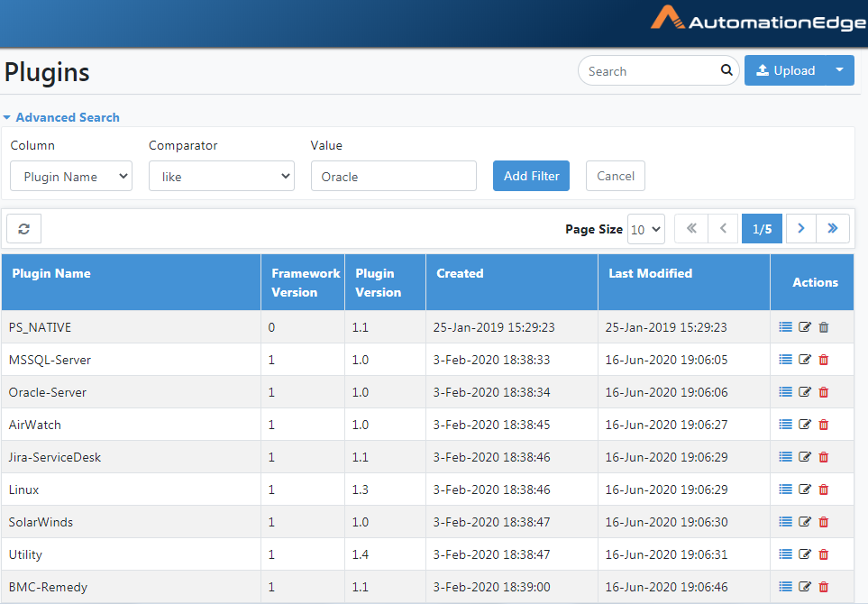
Task: Edit the SolarWinds plugin
Action: [805, 522]
